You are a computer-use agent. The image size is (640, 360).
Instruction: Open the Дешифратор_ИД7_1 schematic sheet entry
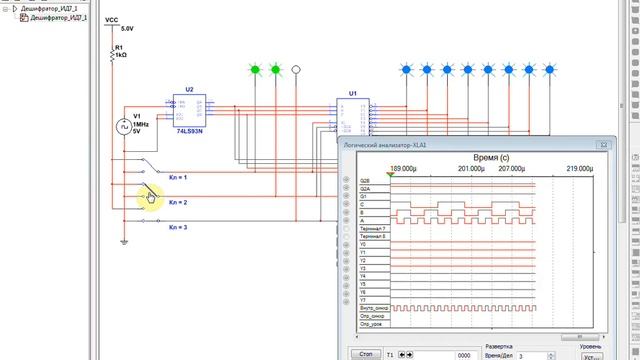[58, 18]
